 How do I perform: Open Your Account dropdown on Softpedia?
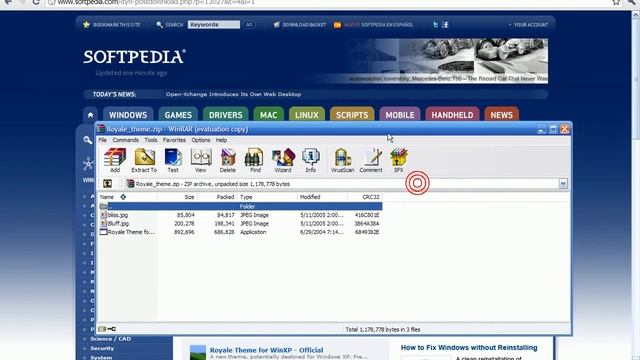[528, 24]
